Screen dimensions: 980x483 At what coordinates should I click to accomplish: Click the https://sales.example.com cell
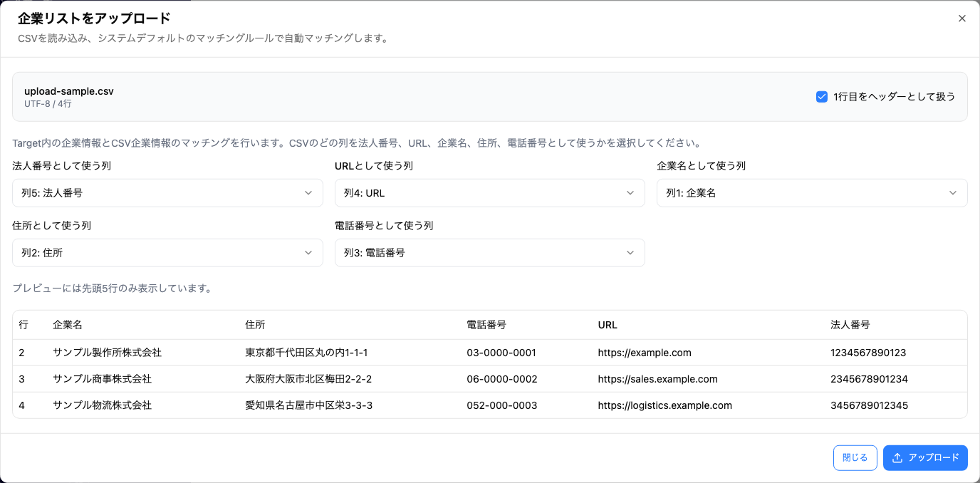657,379
